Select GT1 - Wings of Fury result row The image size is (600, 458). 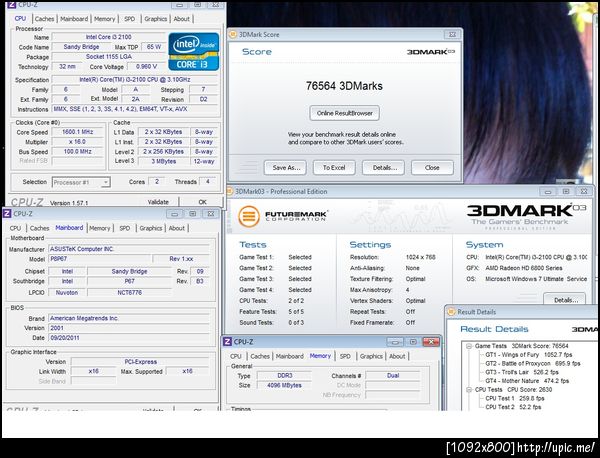click(528, 355)
